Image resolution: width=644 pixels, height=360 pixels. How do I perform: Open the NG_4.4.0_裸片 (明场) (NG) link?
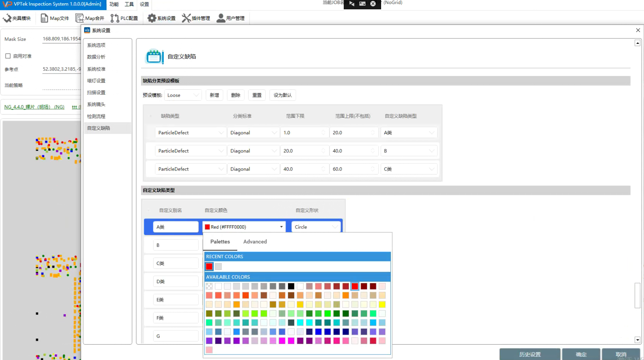pyautogui.click(x=34, y=107)
